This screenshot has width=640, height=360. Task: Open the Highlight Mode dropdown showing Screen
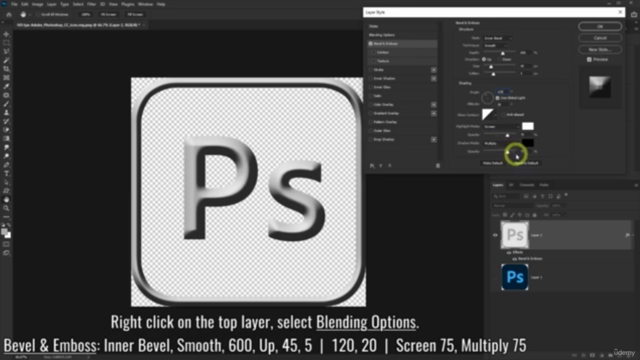[502, 127]
